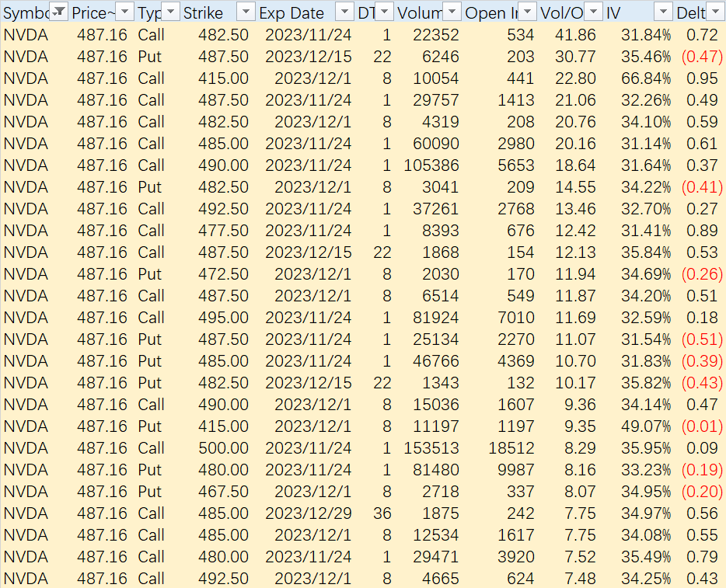726x588 pixels.
Task: Click the Vol/OI value 7.48
Action: coord(580,578)
